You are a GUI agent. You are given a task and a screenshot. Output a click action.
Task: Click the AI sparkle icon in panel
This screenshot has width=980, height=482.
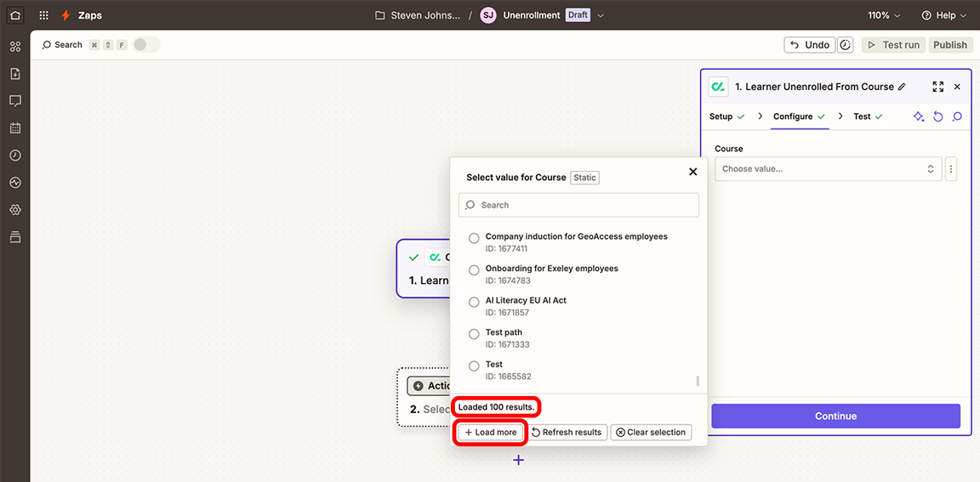[918, 116]
